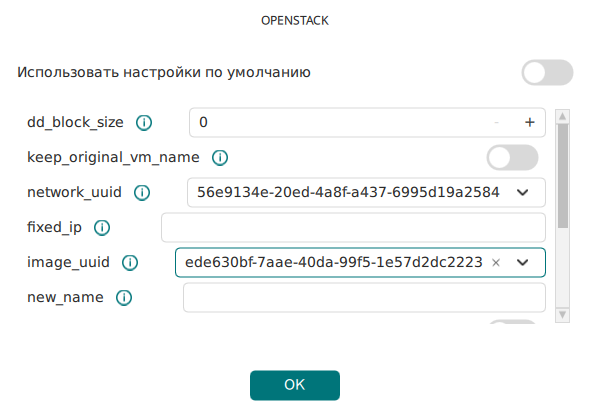590x411 pixels.
Task: Open info tooltip for dd_block_size
Action: tap(144, 123)
